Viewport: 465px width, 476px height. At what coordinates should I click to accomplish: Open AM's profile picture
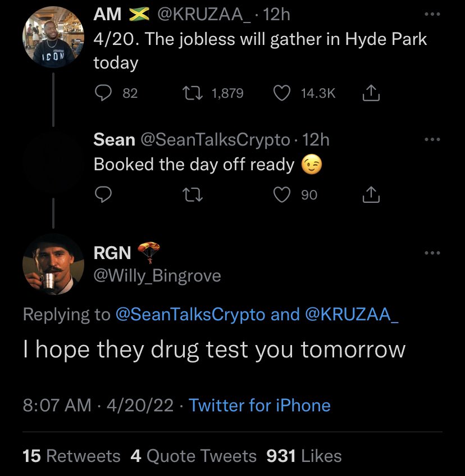[x=53, y=37]
